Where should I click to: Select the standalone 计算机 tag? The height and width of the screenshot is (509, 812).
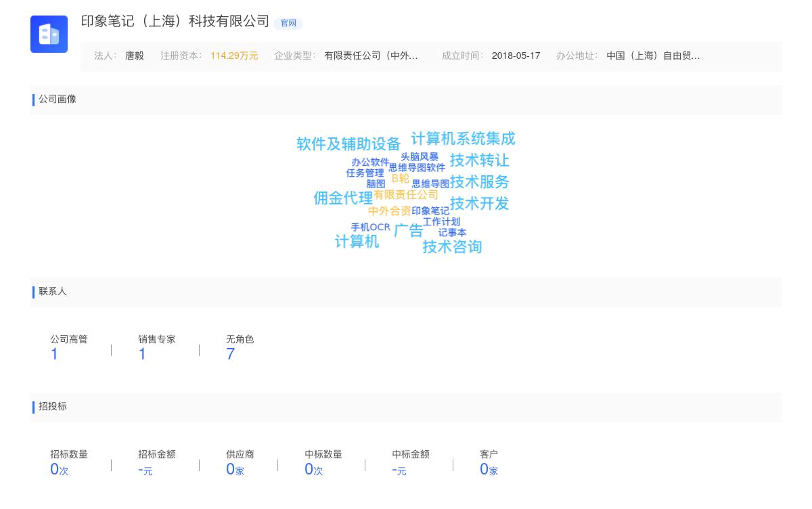point(357,242)
